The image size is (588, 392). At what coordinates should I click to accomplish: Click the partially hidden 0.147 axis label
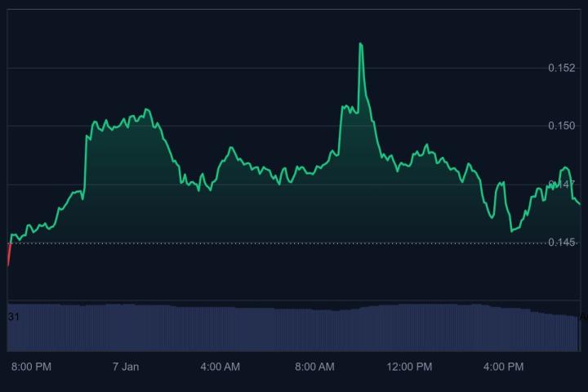pyautogui.click(x=561, y=185)
